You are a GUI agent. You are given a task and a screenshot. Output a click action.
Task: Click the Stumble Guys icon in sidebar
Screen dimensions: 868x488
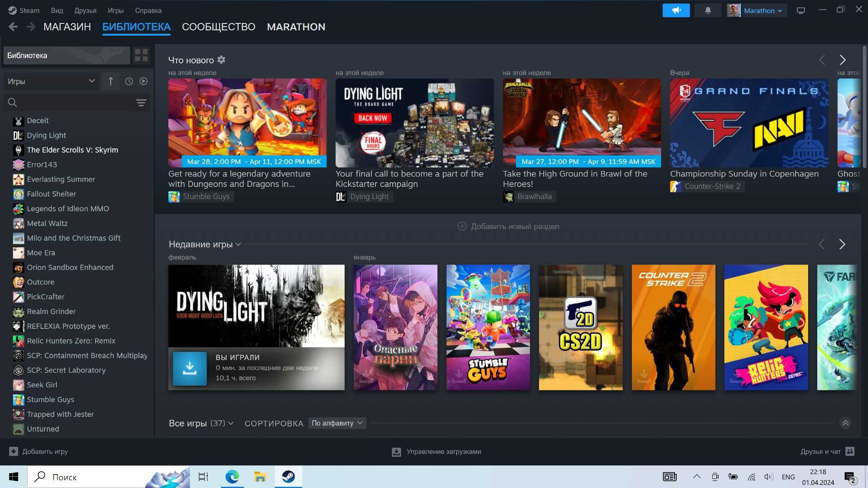point(18,400)
